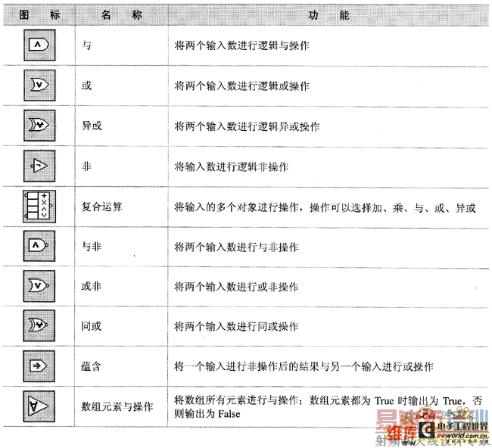Select the name text 与
The image size is (492, 448).
(x=86, y=45)
